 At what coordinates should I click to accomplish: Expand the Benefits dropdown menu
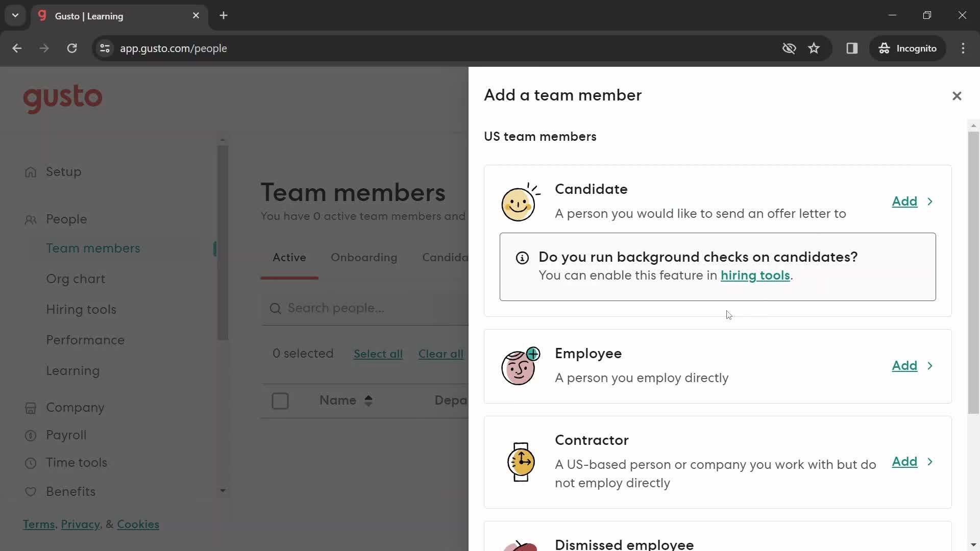tap(222, 491)
